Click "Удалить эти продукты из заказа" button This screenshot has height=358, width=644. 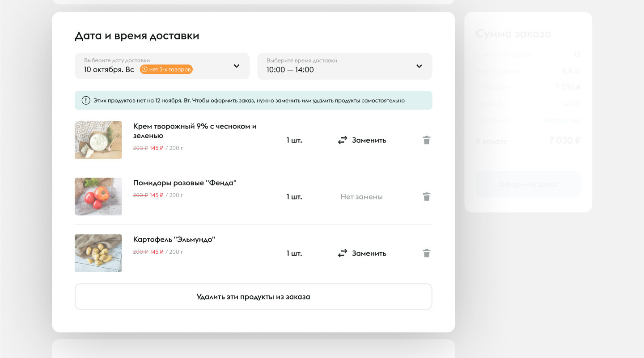[253, 297]
